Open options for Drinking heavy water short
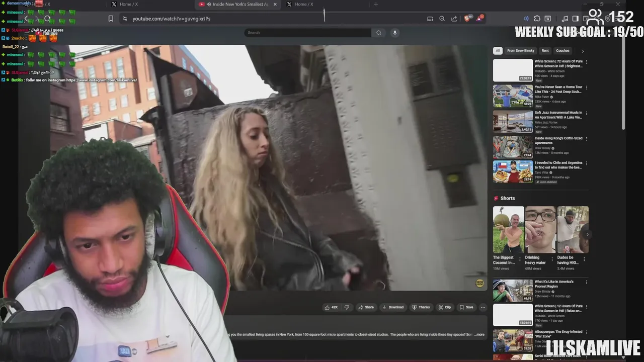Viewport: 644px width, 362px height. [552, 259]
